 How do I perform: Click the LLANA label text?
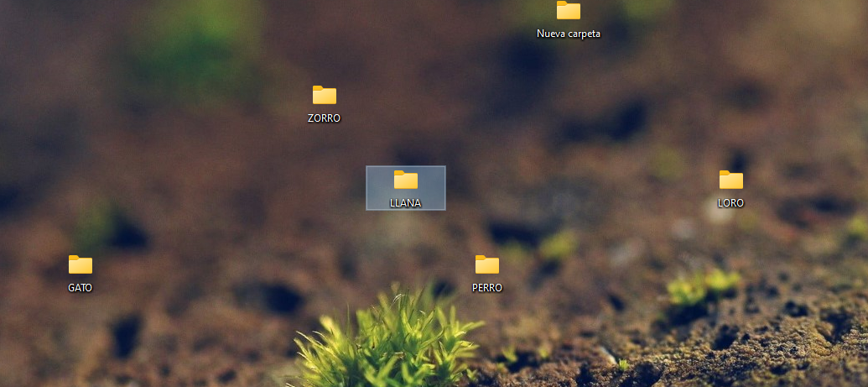click(406, 203)
